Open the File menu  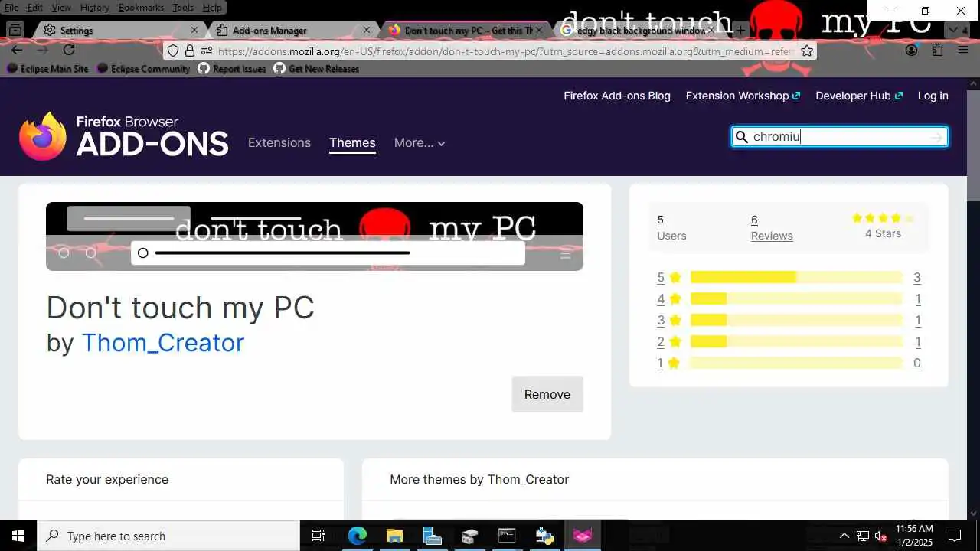pos(11,8)
